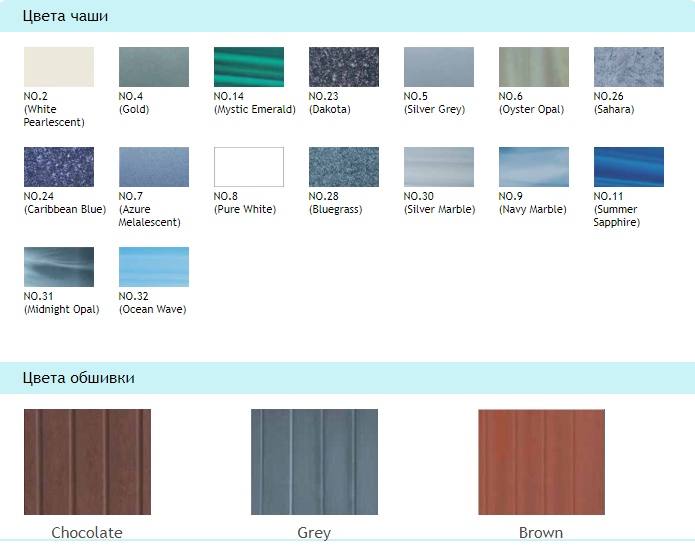Select the NO.26 Sahara color swatch
The height and width of the screenshot is (555, 695).
point(629,67)
